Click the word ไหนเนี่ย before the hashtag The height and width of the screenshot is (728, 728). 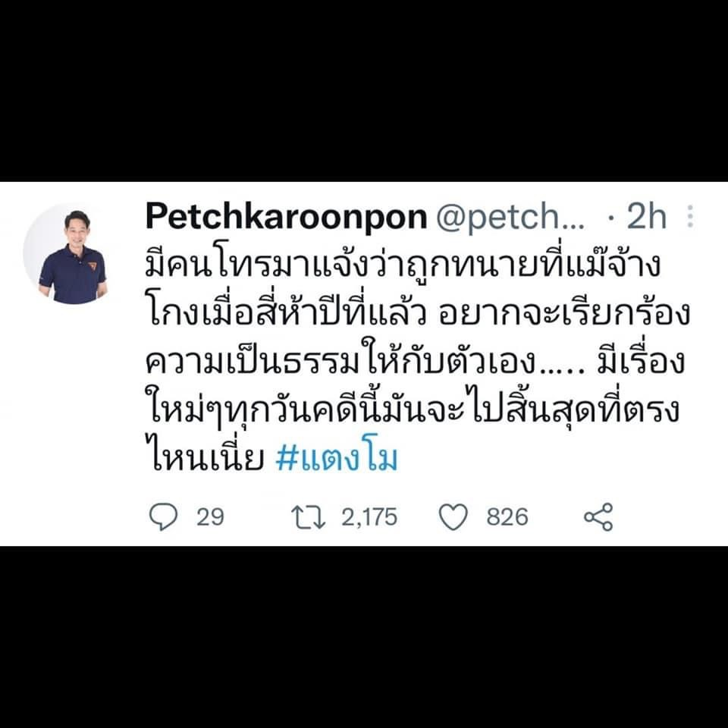coord(205,459)
